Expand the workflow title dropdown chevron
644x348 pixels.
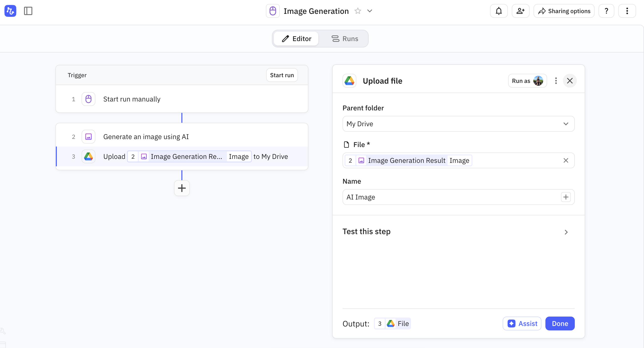[369, 11]
